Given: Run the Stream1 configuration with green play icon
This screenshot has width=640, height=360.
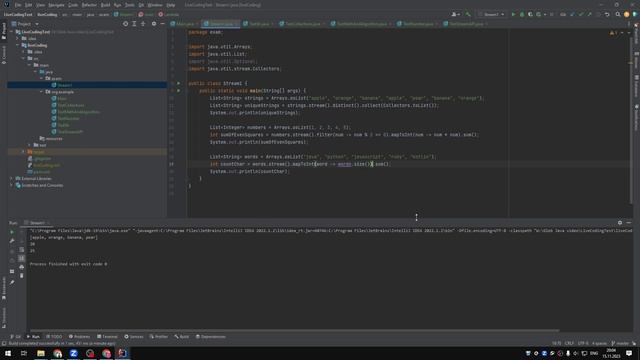Looking at the screenshot, I should pos(513,14).
